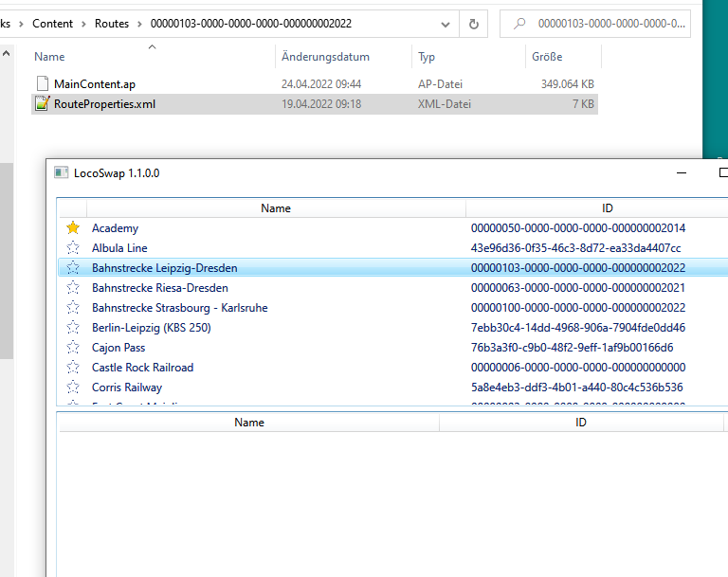The width and height of the screenshot is (728, 577).
Task: Click the Explorer navigation pane scrollbar thumb
Action: pos(6,261)
